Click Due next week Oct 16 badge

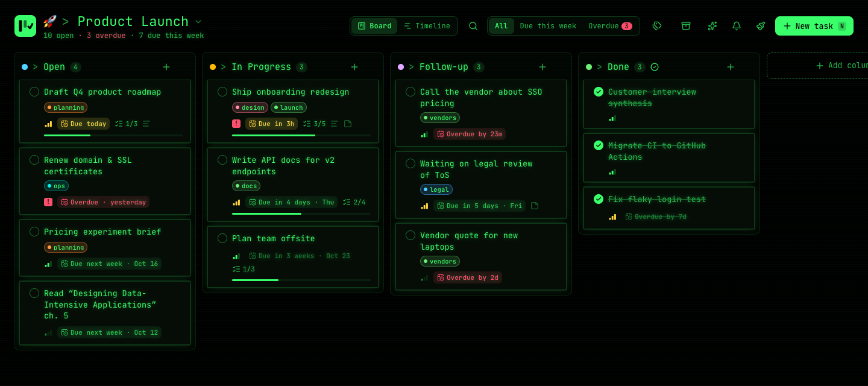(x=110, y=264)
